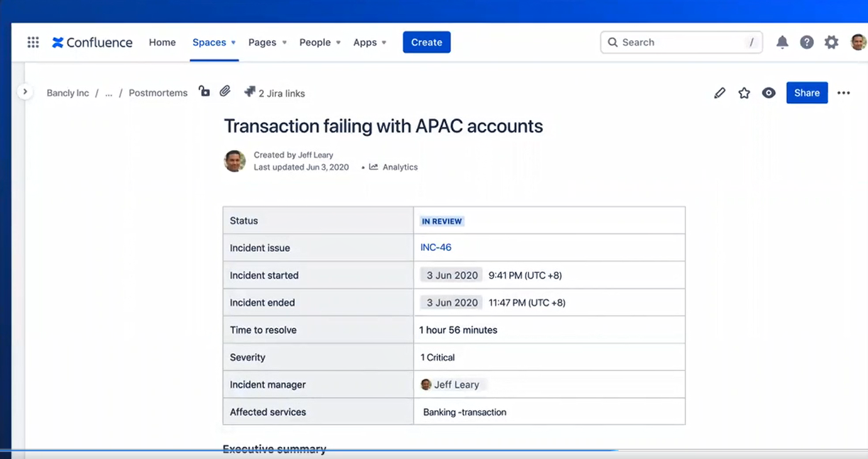Star this page as favorite
Screen dimensions: 868x459
[x=744, y=93]
